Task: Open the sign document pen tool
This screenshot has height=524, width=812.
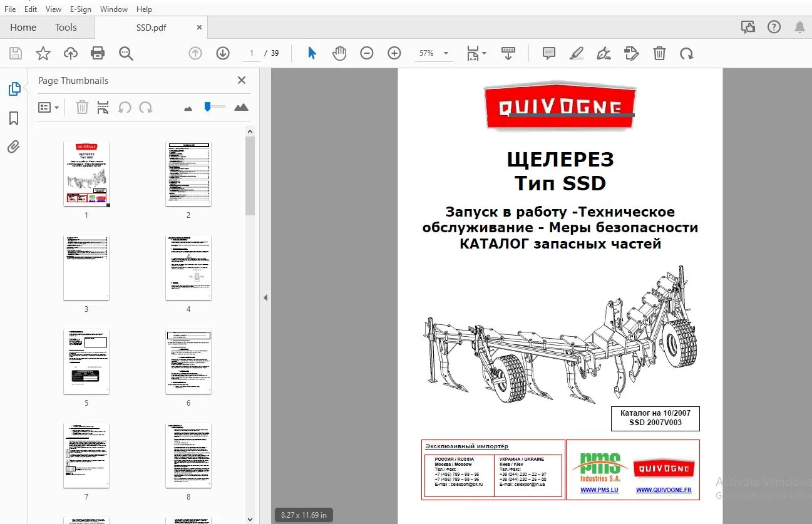Action: 604,54
